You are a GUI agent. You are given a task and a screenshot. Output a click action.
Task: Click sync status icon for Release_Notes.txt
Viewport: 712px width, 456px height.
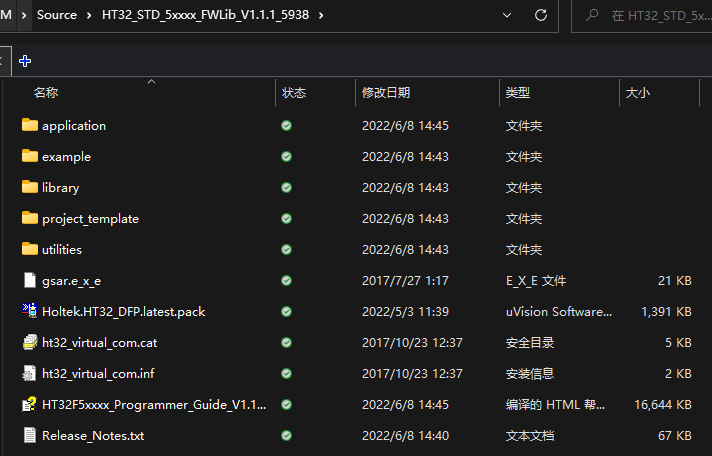(287, 436)
